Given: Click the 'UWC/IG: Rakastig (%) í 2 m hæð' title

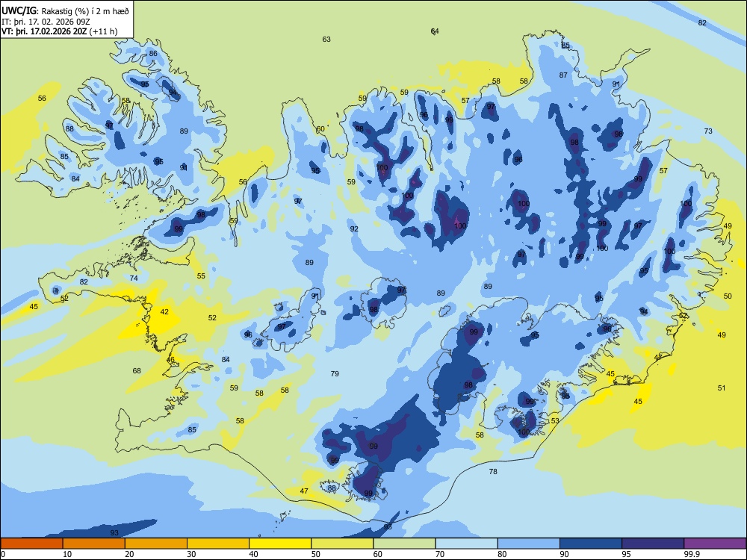Looking at the screenshot, I should tap(65, 10).
